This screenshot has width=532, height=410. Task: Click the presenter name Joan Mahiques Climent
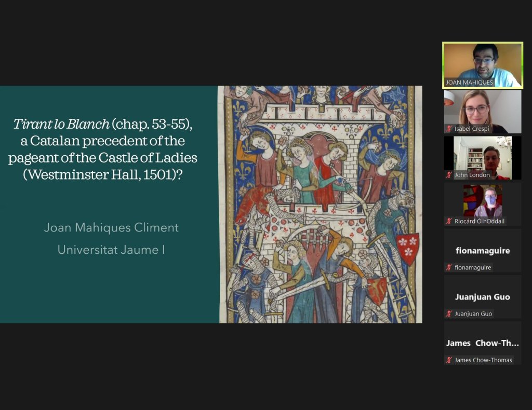111,227
